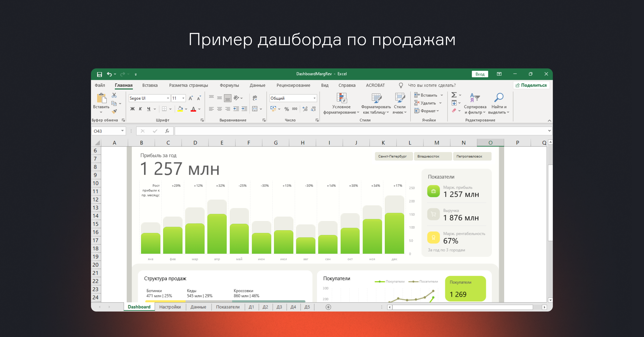
Task: Toggle italic К formatting
Action: tap(140, 109)
